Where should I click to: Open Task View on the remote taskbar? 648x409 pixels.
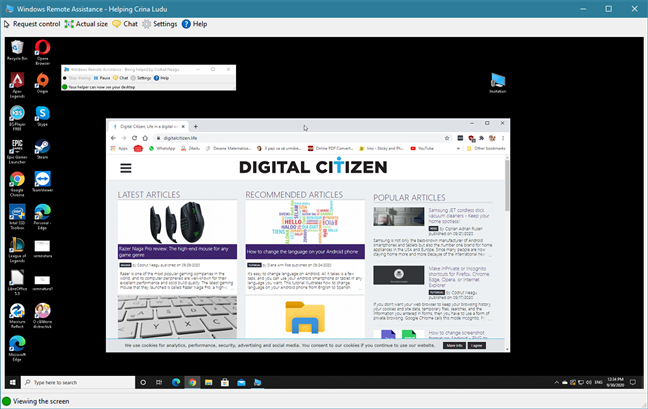coord(159,382)
